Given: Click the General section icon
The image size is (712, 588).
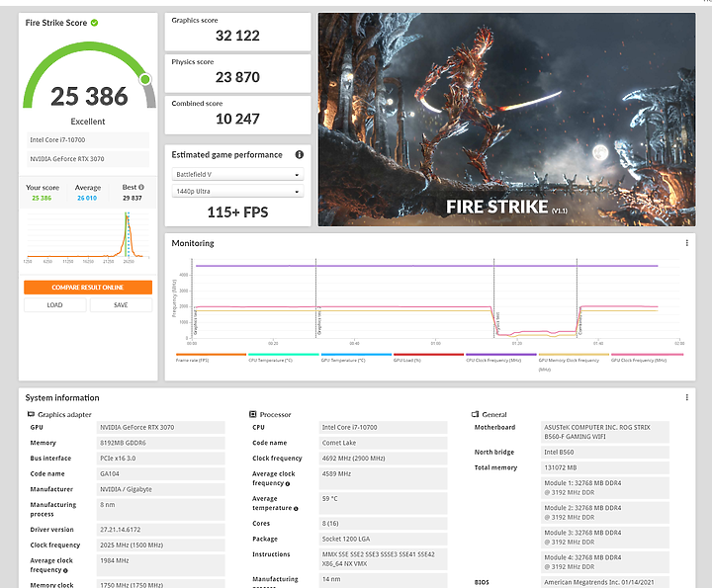Looking at the screenshot, I should pyautogui.click(x=475, y=414).
